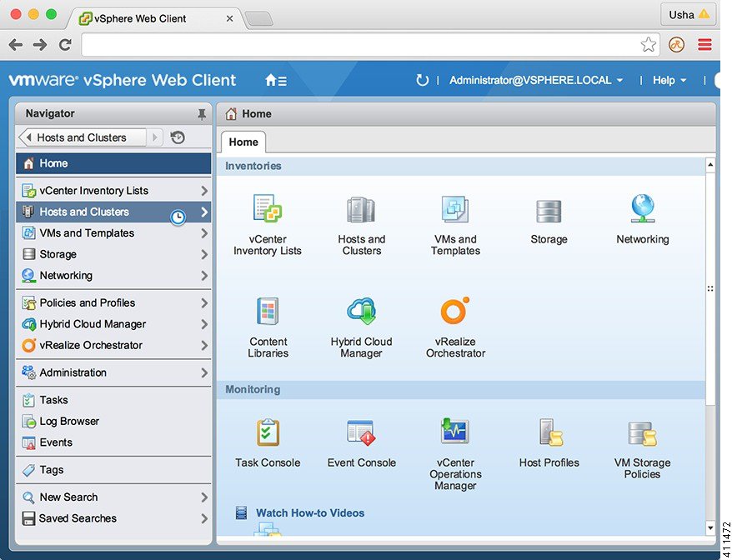The height and width of the screenshot is (560, 732).
Task: Click the browser forward arrow
Action: click(40, 45)
